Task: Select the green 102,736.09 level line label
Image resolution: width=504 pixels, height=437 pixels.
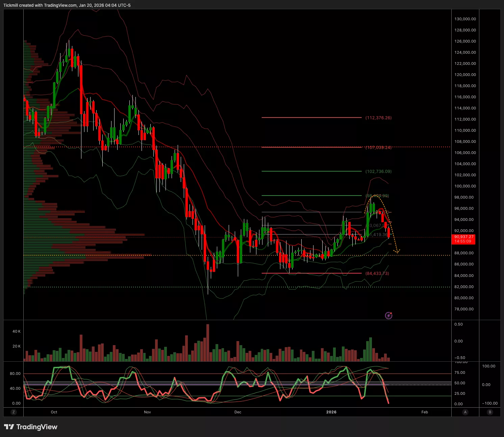Action: tap(378, 172)
